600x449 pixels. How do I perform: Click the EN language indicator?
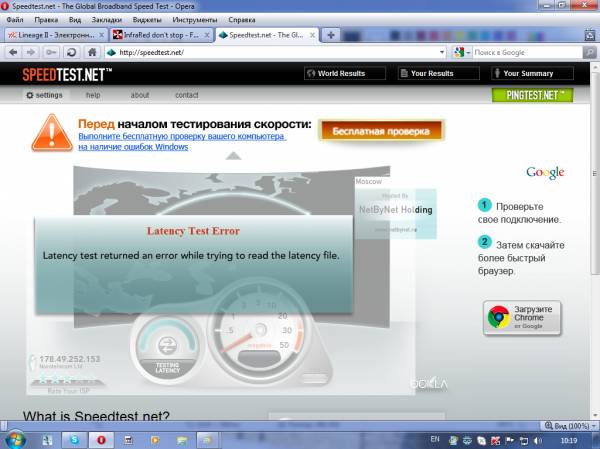click(435, 439)
